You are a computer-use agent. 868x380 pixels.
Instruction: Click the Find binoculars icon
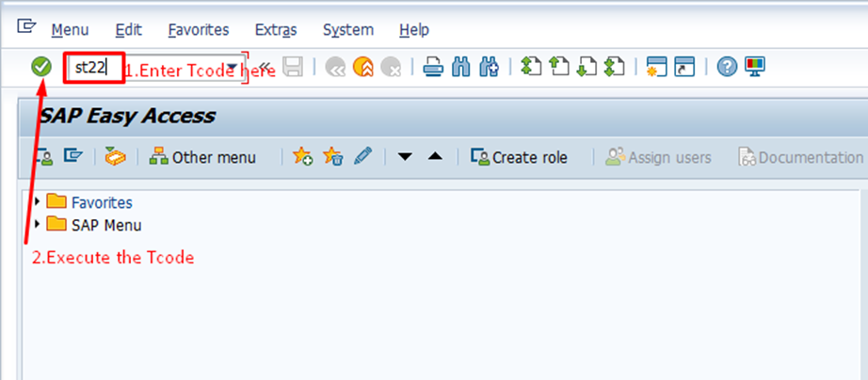tap(461, 68)
